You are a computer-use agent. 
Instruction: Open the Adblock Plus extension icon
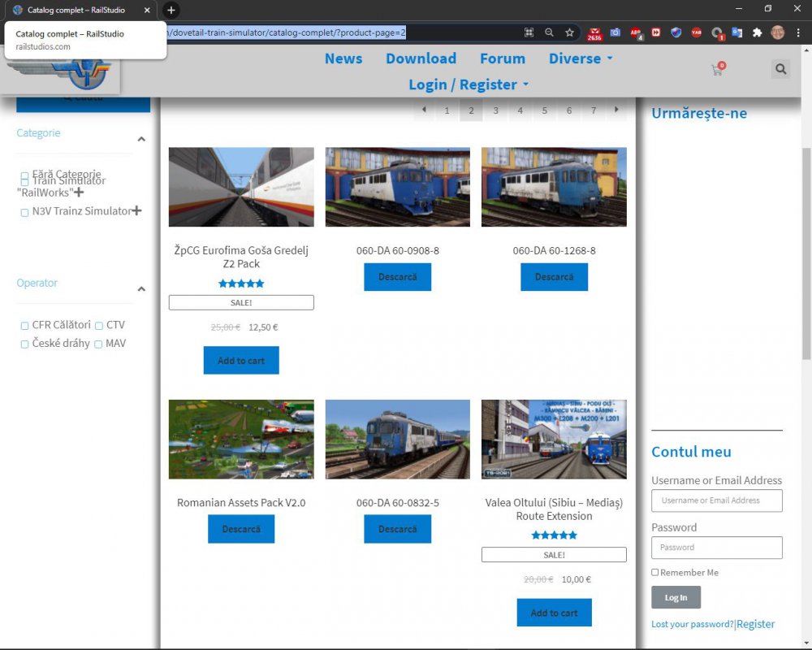[x=635, y=32]
